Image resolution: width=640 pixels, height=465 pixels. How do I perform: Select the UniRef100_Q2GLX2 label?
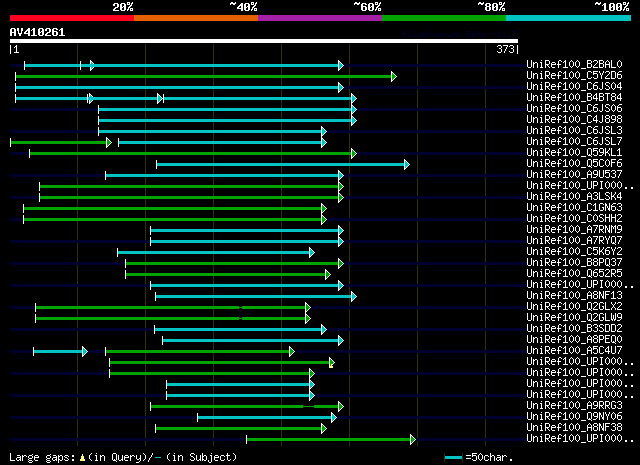574,307
